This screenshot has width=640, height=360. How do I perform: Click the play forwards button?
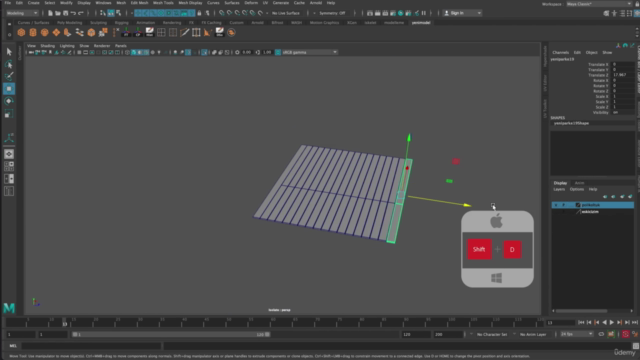click(x=611, y=322)
